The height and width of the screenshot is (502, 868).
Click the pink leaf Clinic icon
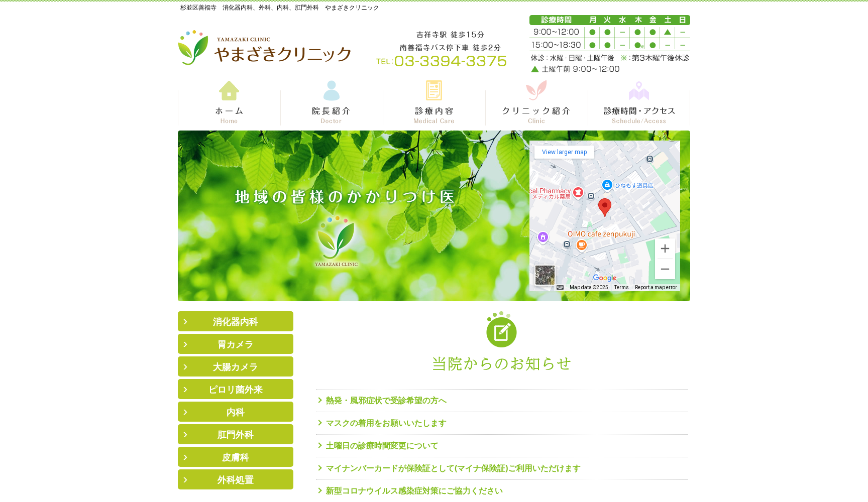pyautogui.click(x=536, y=91)
